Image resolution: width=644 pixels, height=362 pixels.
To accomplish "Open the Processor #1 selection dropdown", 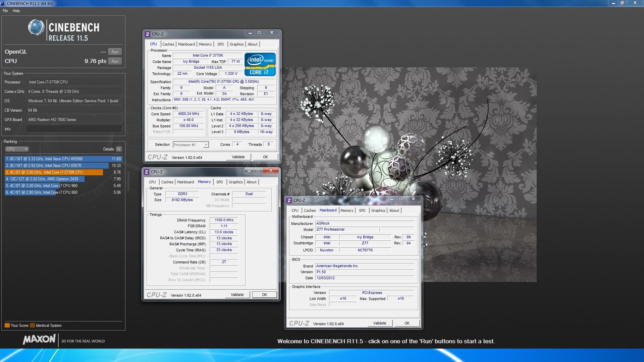I will (x=191, y=145).
